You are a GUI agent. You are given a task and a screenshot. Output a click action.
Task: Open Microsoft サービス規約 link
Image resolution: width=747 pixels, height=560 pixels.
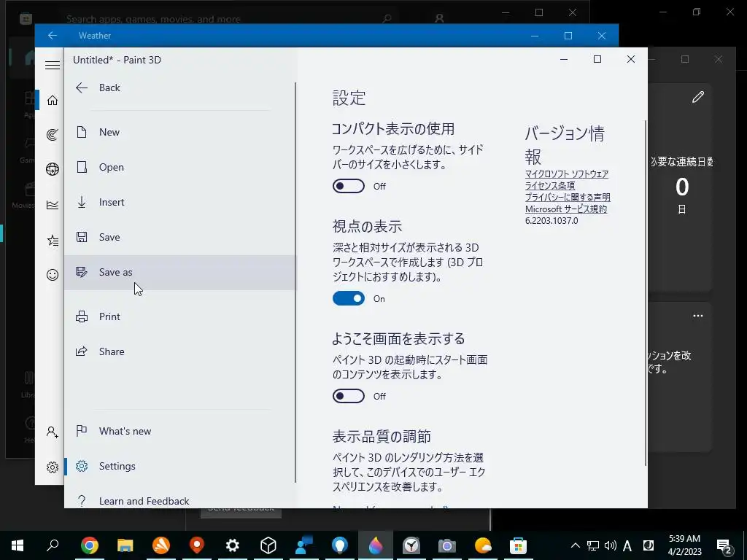(x=566, y=209)
